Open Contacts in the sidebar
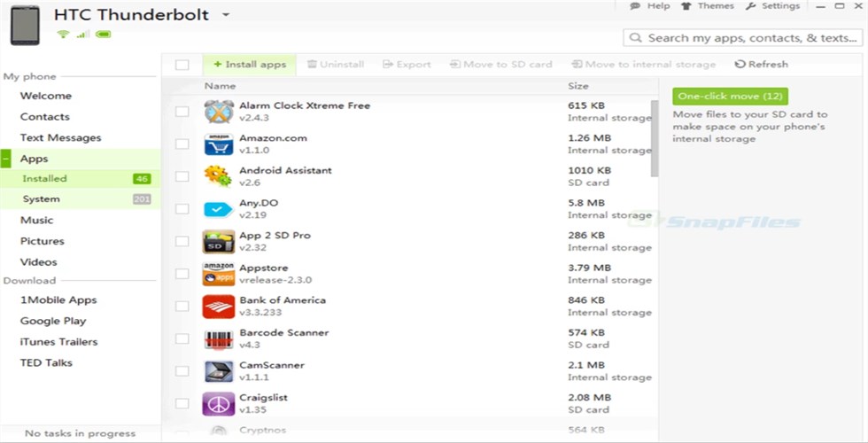 point(45,117)
